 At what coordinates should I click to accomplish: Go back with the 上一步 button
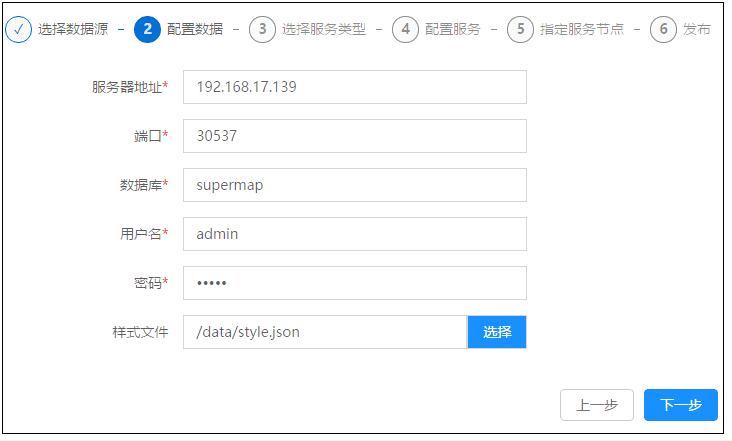click(x=596, y=405)
